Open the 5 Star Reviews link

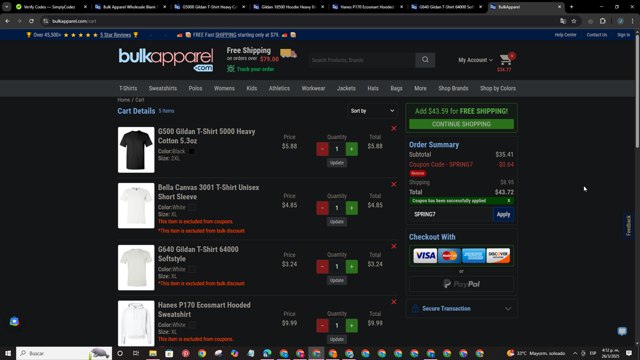coord(116,35)
